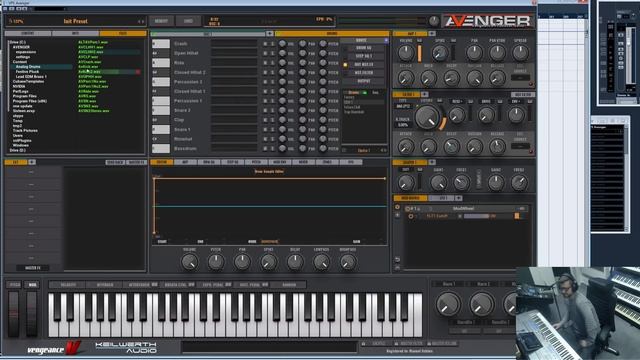Click the small icon under the mod matrix undo arrow
This screenshot has height=360, width=640.
point(398,267)
